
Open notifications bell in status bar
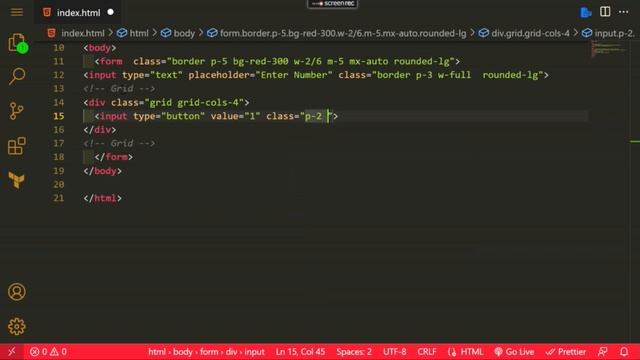click(624, 351)
